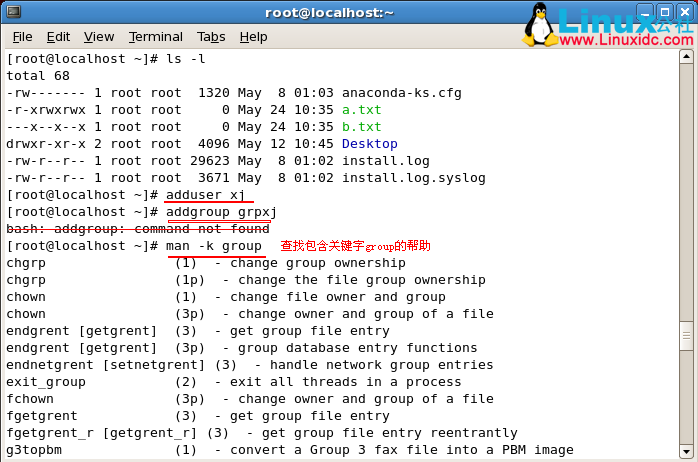Open the Terminal menu
This screenshot has height=462, width=698.
click(156, 36)
